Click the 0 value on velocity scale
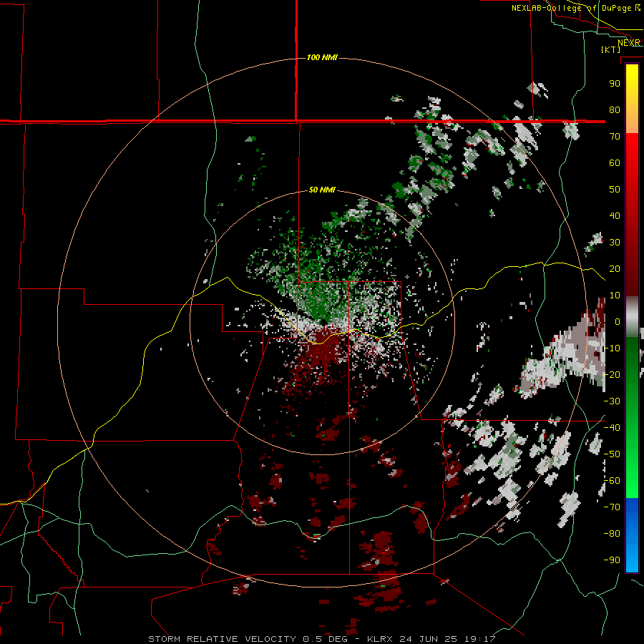This screenshot has width=644, height=644. (618, 321)
